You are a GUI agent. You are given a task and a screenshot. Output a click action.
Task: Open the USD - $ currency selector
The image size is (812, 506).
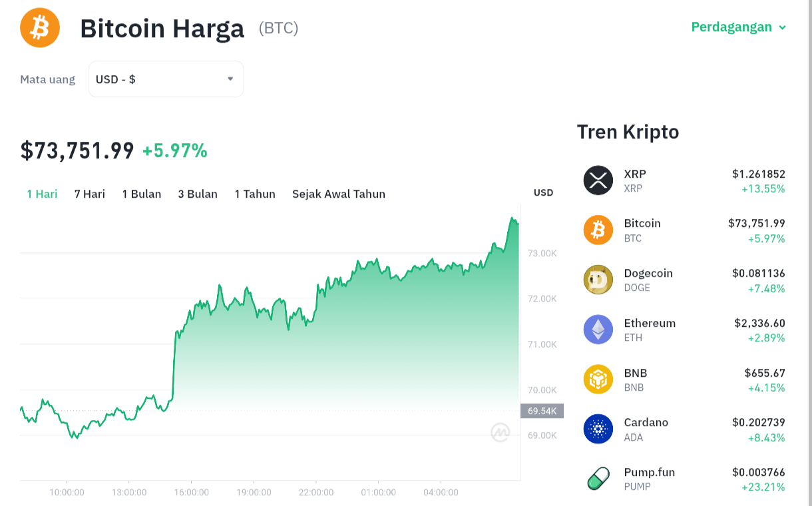[x=166, y=79]
